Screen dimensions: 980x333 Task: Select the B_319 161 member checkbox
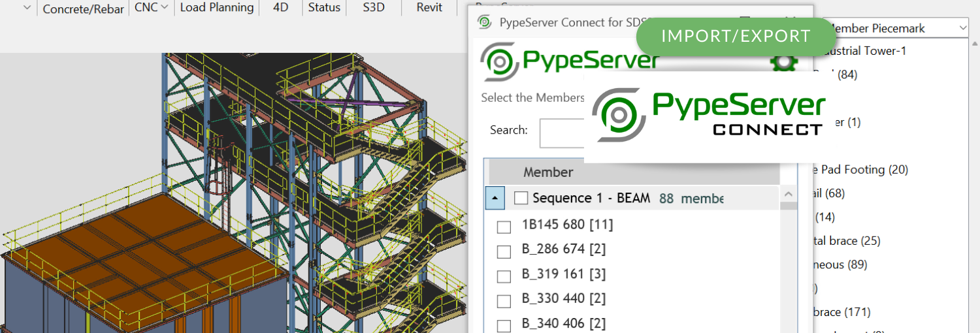click(504, 276)
